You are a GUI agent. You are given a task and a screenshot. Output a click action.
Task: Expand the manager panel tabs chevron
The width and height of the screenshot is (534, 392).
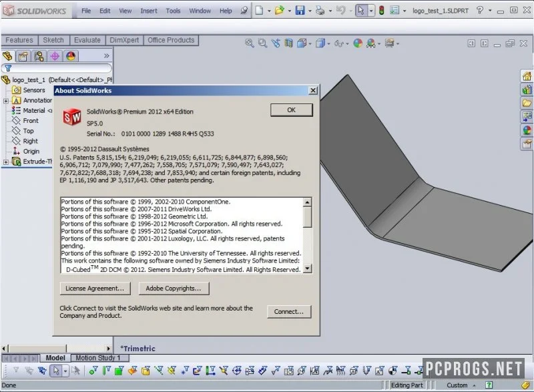pos(107,55)
